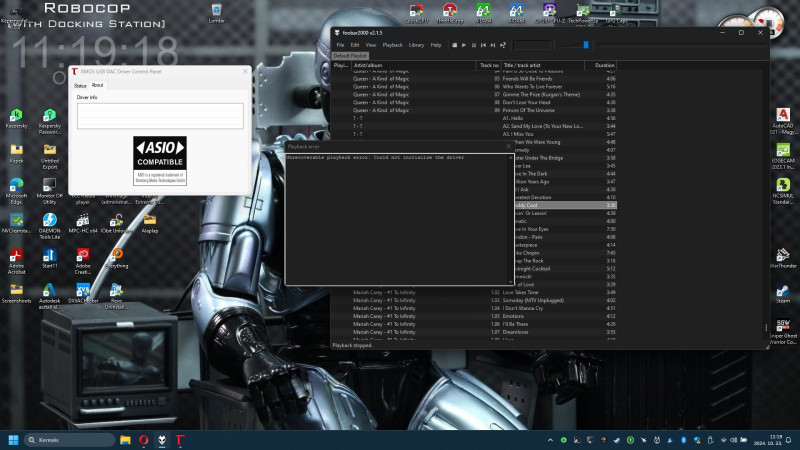
Task: Launch MPC-HC x64 from desktop
Action: coord(83,223)
